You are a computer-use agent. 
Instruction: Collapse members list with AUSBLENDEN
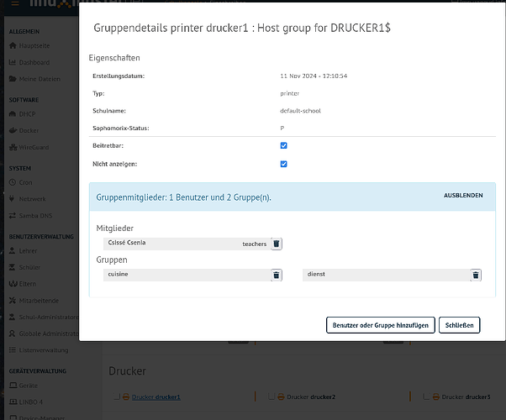coord(463,196)
